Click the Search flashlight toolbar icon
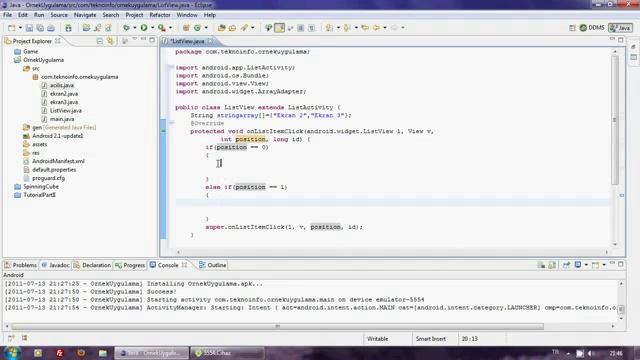Screen dimensions: 640x360 (x=244, y=28)
